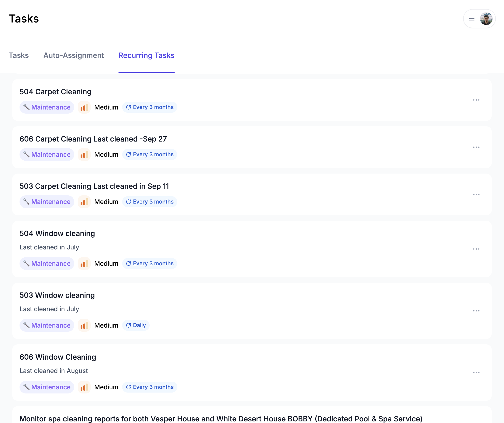Click the user profile avatar

point(486,19)
